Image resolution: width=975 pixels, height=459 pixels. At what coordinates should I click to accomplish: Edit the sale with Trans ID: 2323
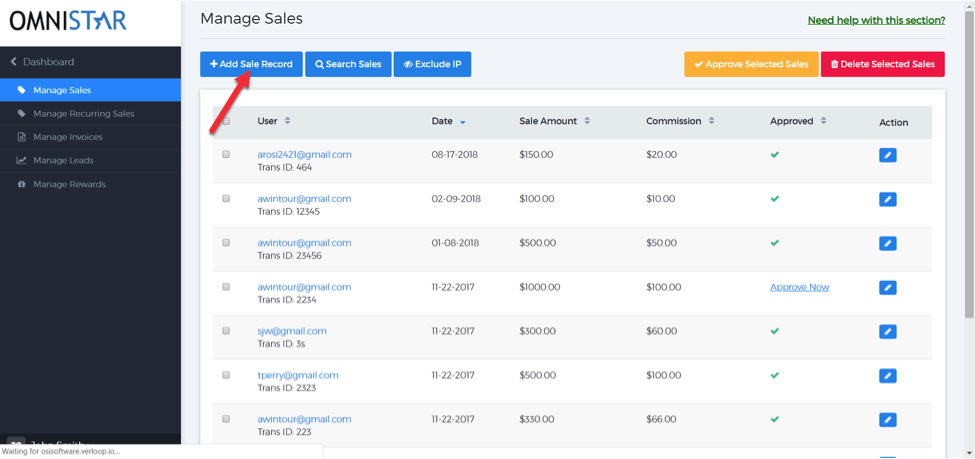point(887,376)
